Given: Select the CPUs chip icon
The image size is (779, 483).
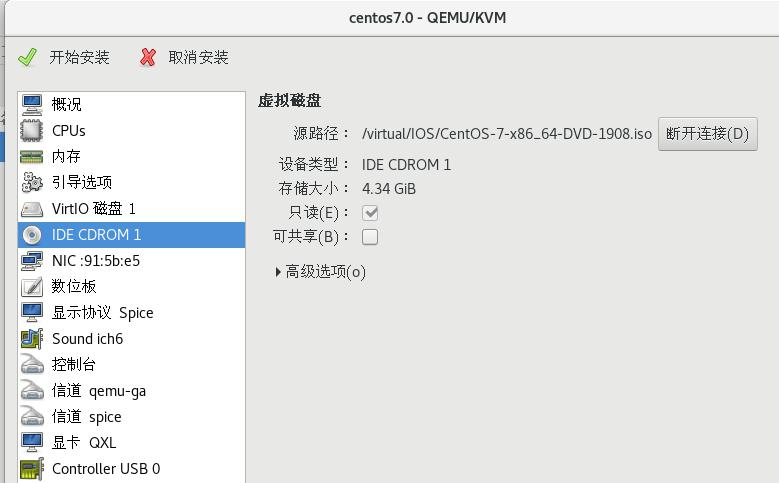Looking at the screenshot, I should click(x=32, y=130).
